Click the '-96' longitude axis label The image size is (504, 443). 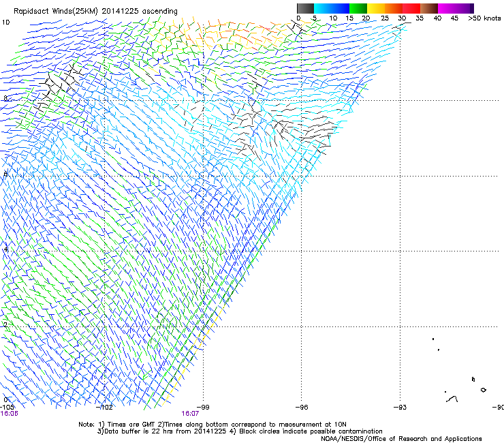302,407
